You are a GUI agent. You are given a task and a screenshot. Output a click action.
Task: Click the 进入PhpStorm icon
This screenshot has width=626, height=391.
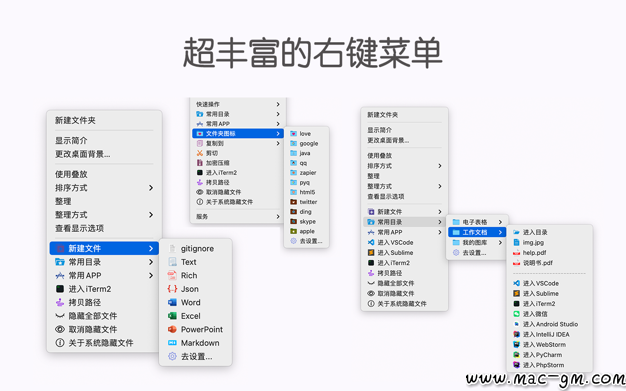coord(516,365)
